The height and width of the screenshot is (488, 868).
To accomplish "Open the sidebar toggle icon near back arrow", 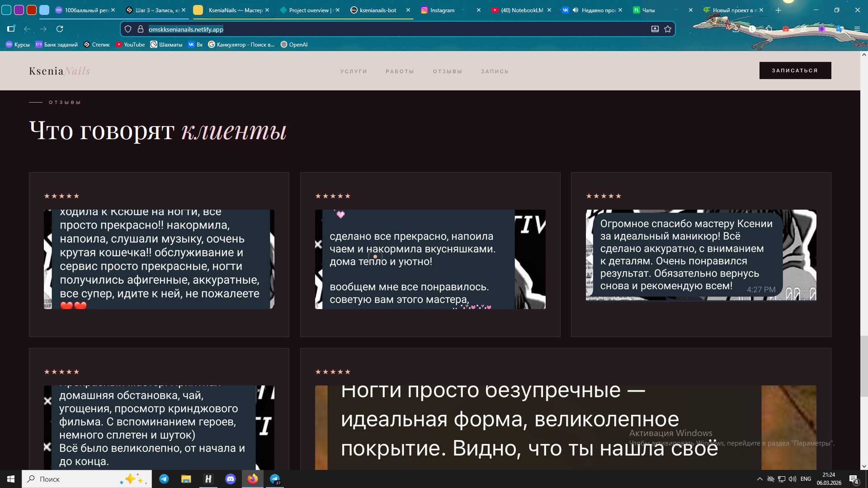I will 11,29.
